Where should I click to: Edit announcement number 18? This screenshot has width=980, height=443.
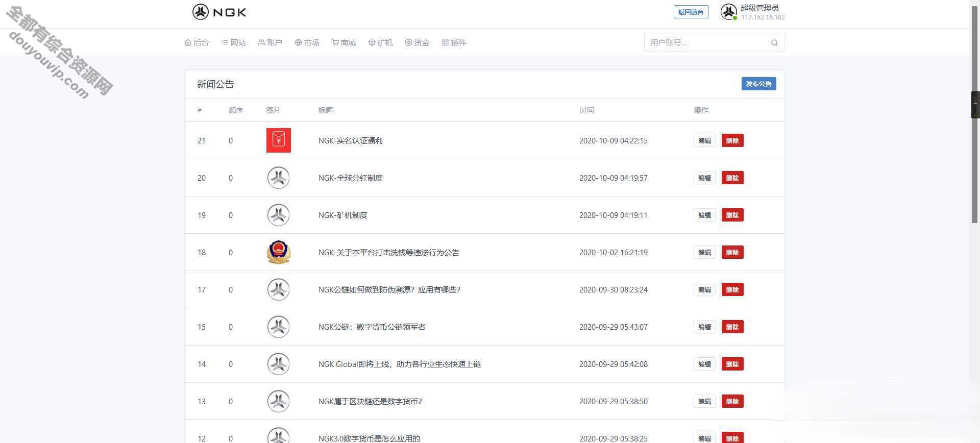tap(704, 252)
